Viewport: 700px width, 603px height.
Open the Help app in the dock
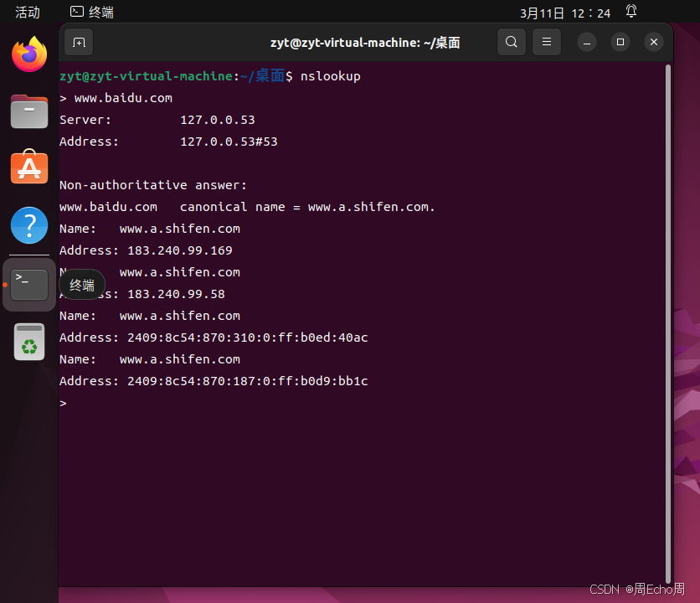click(29, 225)
